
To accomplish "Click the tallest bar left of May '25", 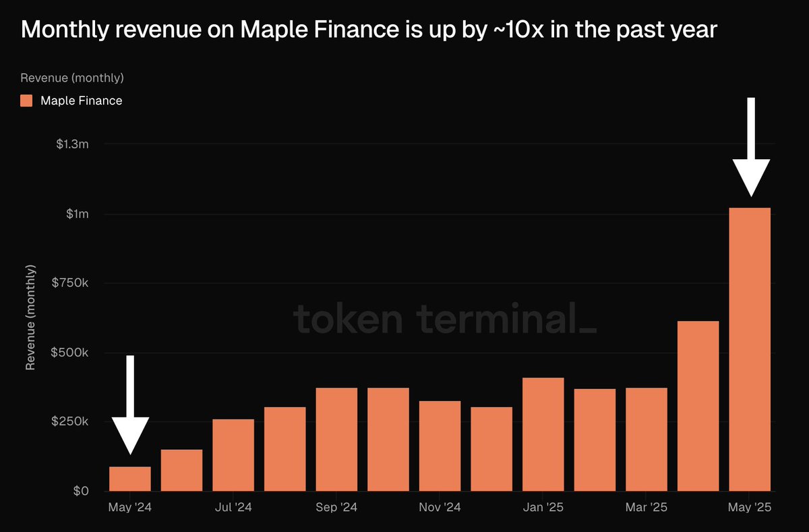I will point(698,406).
